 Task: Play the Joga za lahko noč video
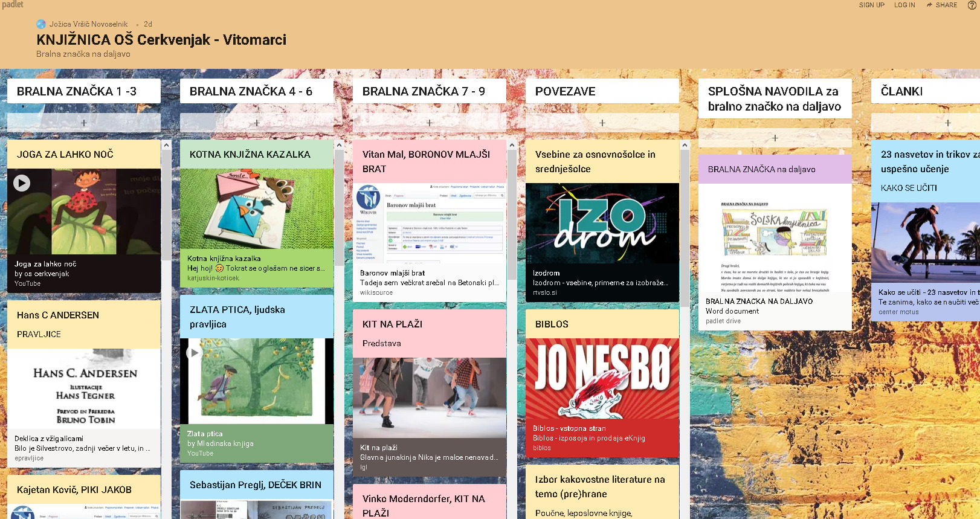tap(22, 182)
